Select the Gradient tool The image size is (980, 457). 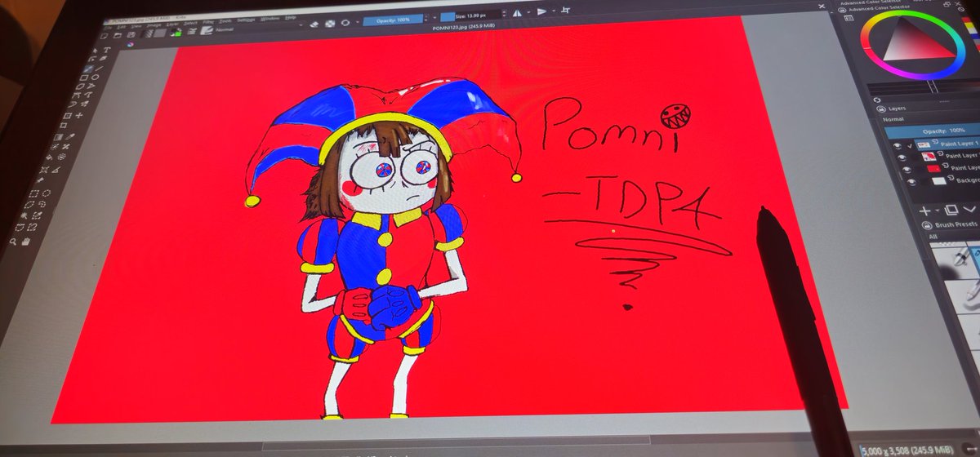[57, 137]
